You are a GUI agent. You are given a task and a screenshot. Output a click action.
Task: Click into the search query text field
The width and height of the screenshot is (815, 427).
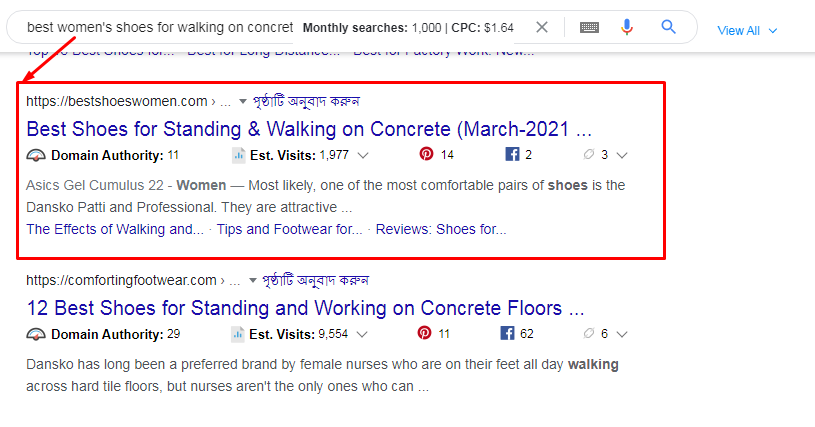[160, 27]
